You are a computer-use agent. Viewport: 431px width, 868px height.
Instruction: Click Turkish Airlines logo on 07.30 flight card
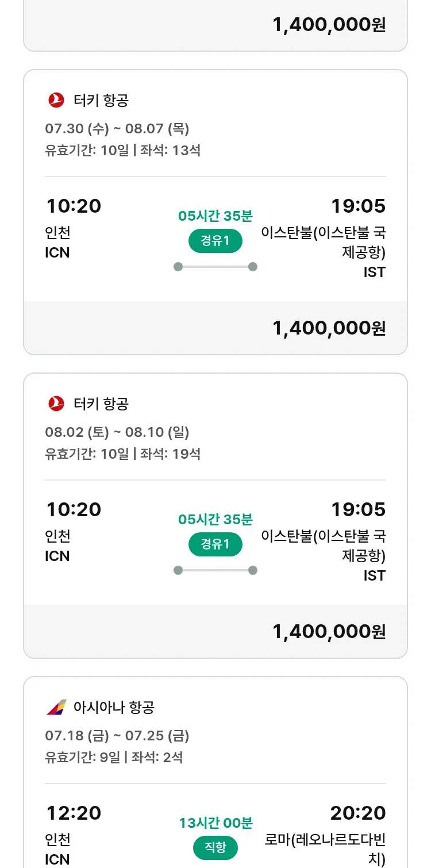[56, 100]
